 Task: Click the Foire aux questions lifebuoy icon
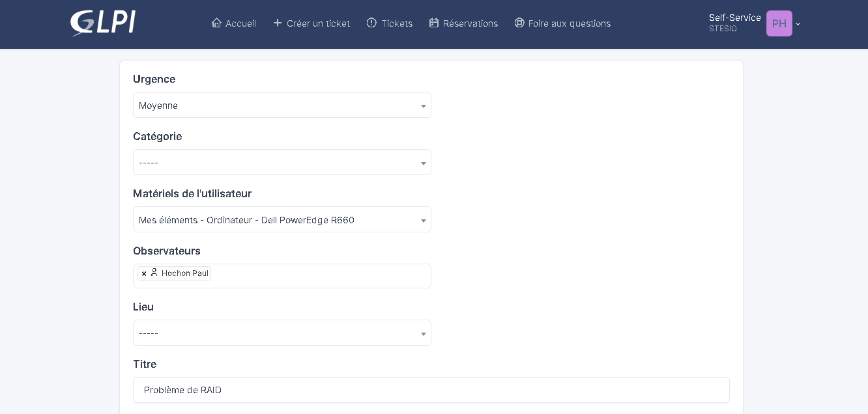[x=519, y=23]
